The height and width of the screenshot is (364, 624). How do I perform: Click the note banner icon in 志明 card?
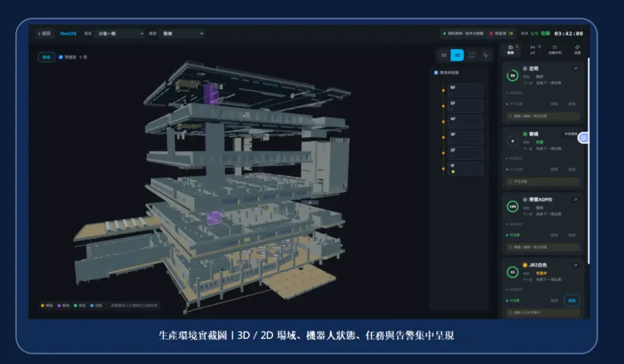[510, 116]
